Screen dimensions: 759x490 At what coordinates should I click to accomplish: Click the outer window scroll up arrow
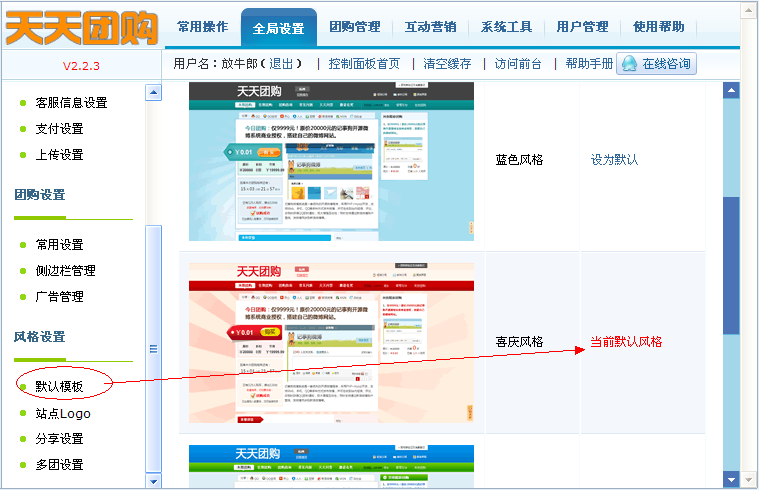click(x=748, y=11)
